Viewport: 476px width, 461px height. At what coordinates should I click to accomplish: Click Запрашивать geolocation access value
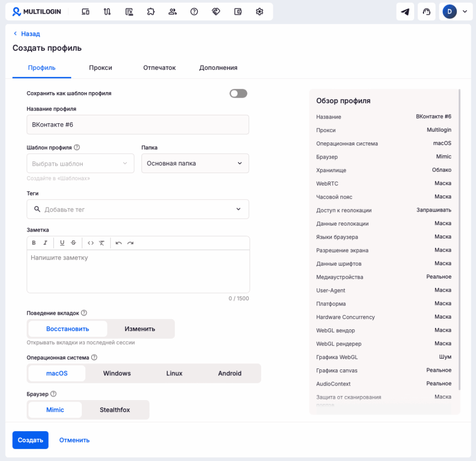click(434, 210)
